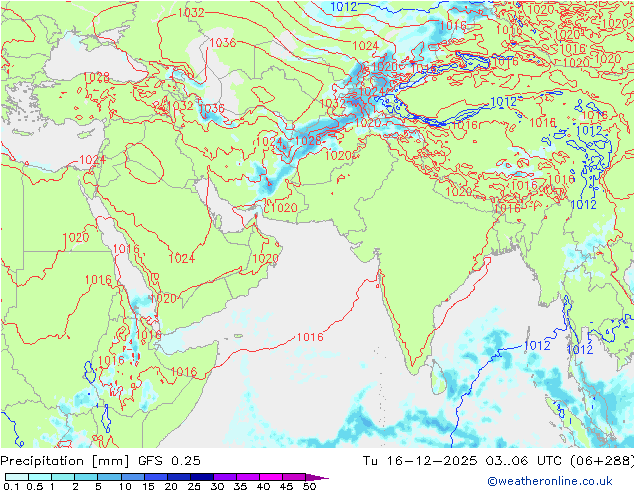Click the 1016 isobar label over Arabian Sea
Image resolution: width=634 pixels, height=490 pixels.
(310, 337)
